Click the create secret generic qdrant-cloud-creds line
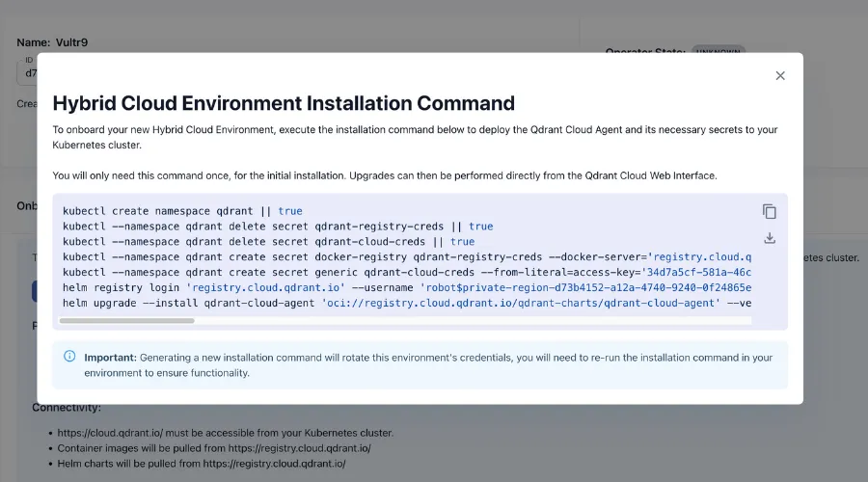868x482 pixels. (x=407, y=272)
